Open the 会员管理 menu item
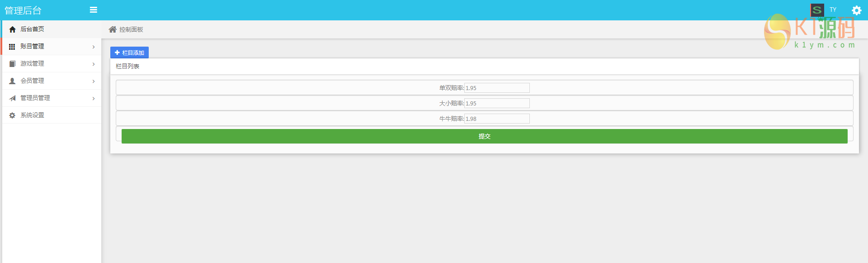The image size is (868, 263). point(52,81)
